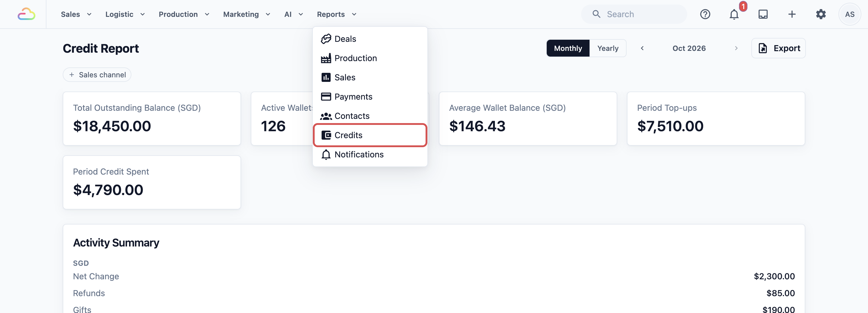Click the search magnifier icon

point(596,14)
